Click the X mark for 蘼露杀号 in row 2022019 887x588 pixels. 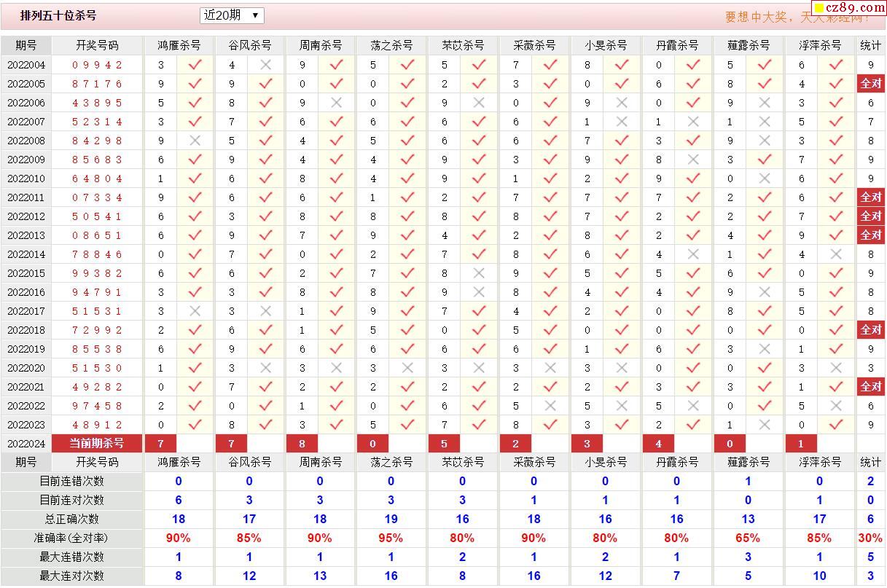765,349
